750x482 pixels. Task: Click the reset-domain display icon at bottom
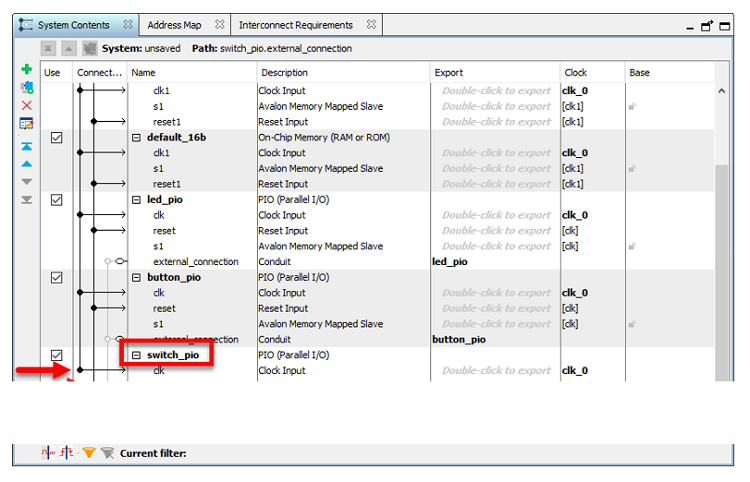[x=67, y=452]
